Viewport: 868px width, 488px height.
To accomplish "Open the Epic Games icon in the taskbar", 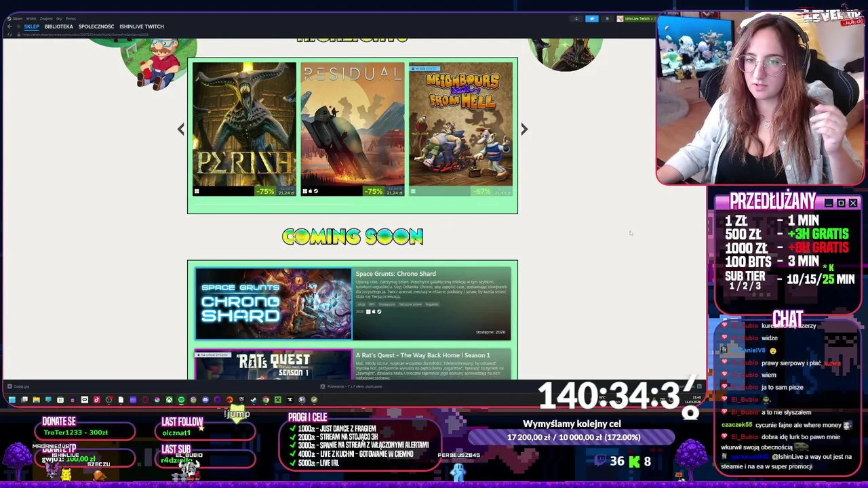I will coord(241,400).
